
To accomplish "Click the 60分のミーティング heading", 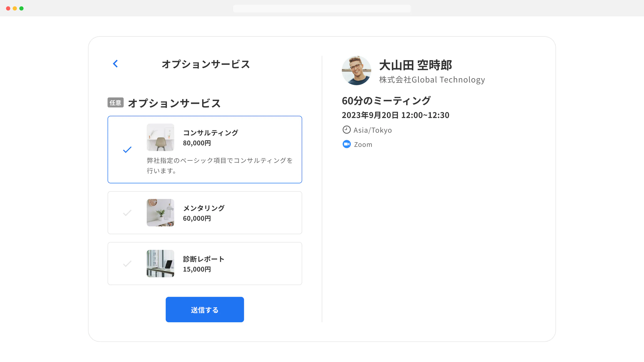I will pyautogui.click(x=386, y=100).
